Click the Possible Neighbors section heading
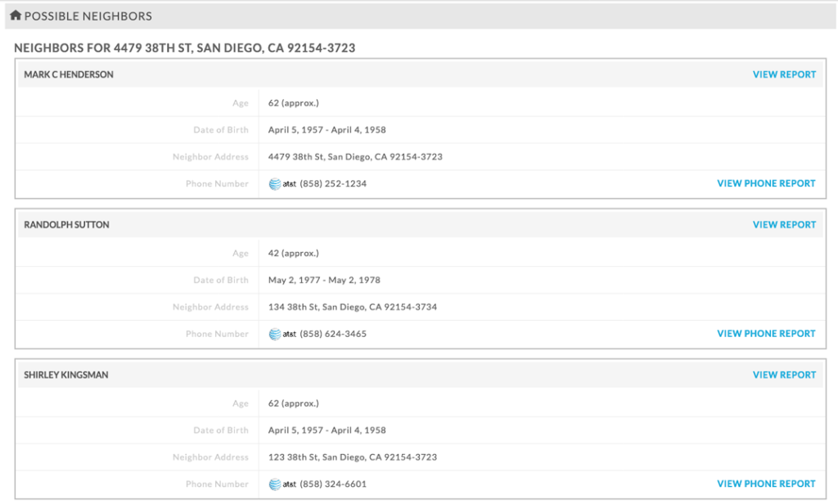Viewport: 838px width, 504px height. (88, 16)
